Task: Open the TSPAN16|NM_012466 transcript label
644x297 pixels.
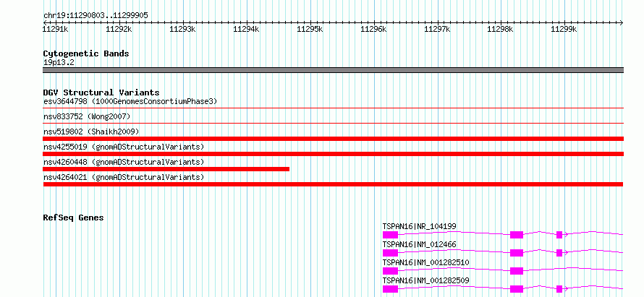Action: tap(420, 244)
